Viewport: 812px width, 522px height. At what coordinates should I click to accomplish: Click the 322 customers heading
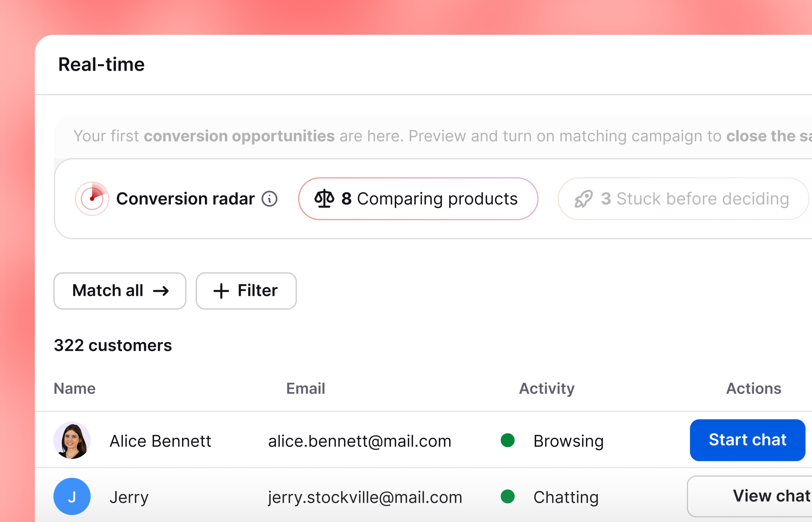[113, 345]
